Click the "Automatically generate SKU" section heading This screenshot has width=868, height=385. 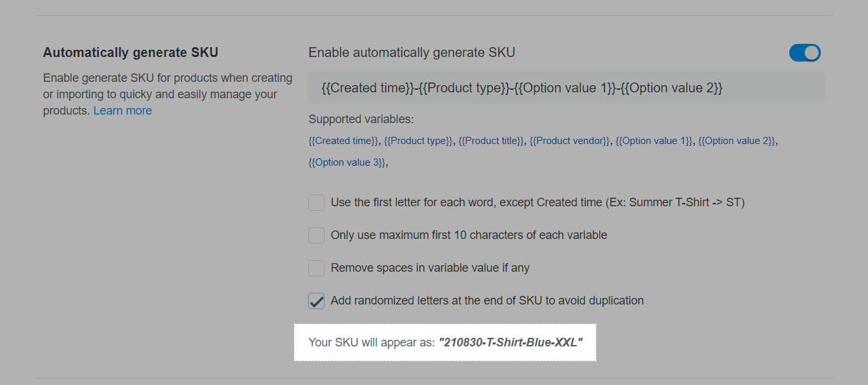coord(130,52)
